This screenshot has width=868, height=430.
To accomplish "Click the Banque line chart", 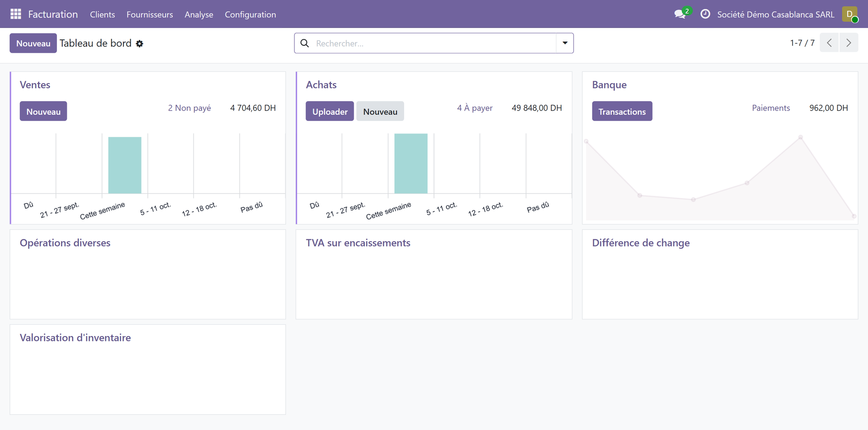I will click(x=720, y=177).
